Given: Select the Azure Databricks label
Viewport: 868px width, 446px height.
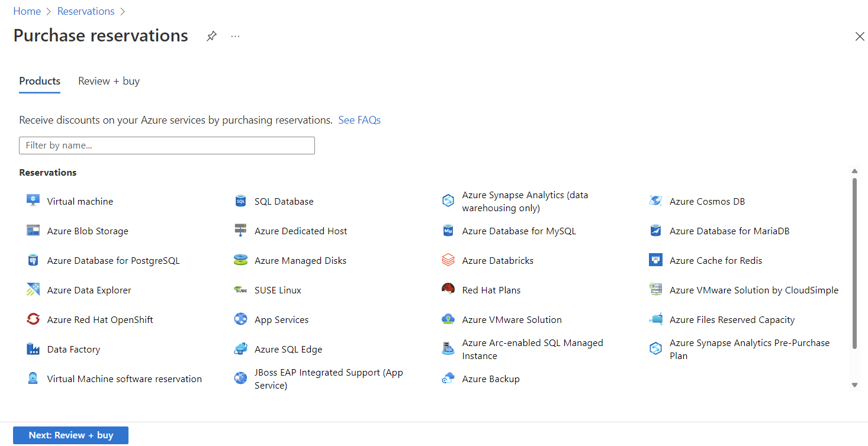Looking at the screenshot, I should pyautogui.click(x=497, y=261).
